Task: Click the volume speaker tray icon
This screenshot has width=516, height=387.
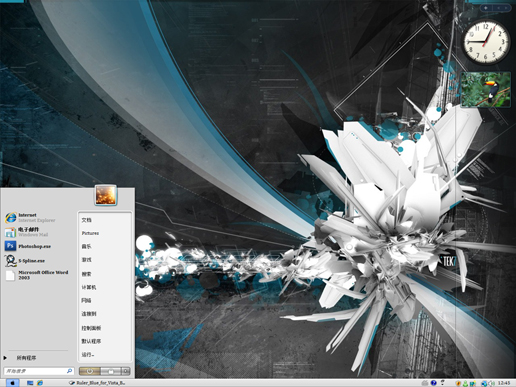Action: coord(491,383)
